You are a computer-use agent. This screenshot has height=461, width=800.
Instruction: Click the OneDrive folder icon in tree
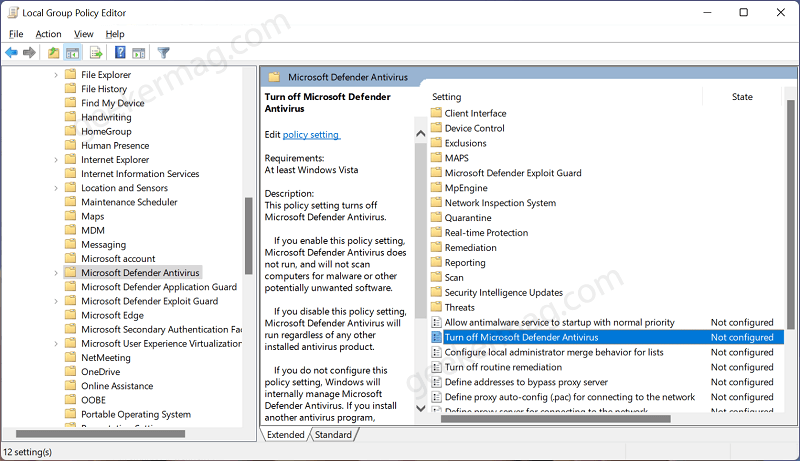70,371
